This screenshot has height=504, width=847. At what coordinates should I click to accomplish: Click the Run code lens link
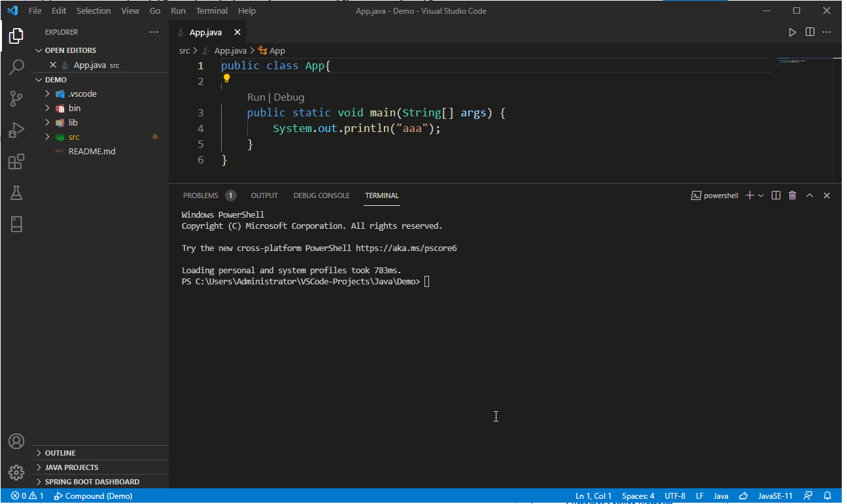pyautogui.click(x=256, y=97)
